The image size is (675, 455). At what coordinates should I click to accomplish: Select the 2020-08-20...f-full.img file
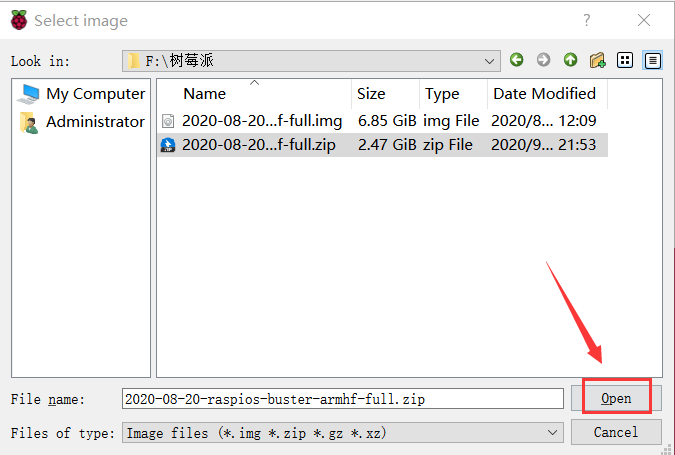click(x=262, y=121)
